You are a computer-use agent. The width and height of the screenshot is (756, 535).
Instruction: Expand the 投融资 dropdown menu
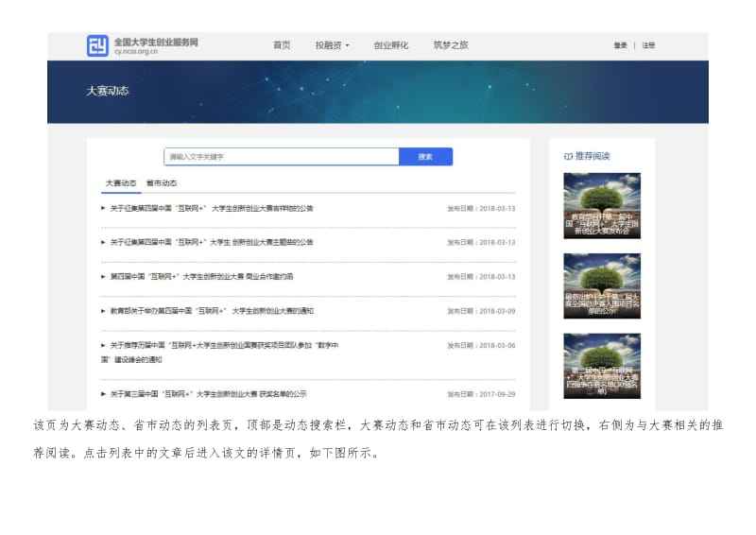pos(333,45)
